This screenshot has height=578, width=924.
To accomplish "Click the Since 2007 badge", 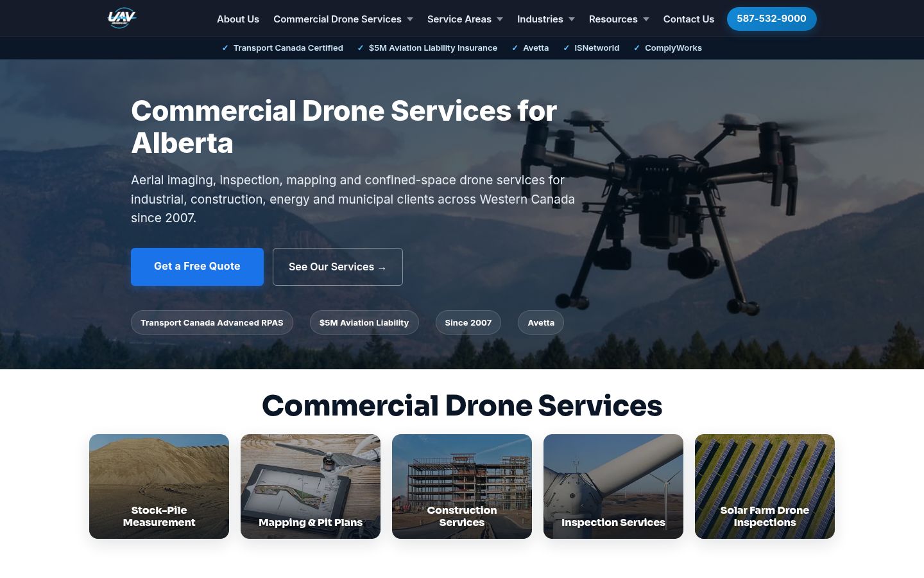I will (468, 322).
